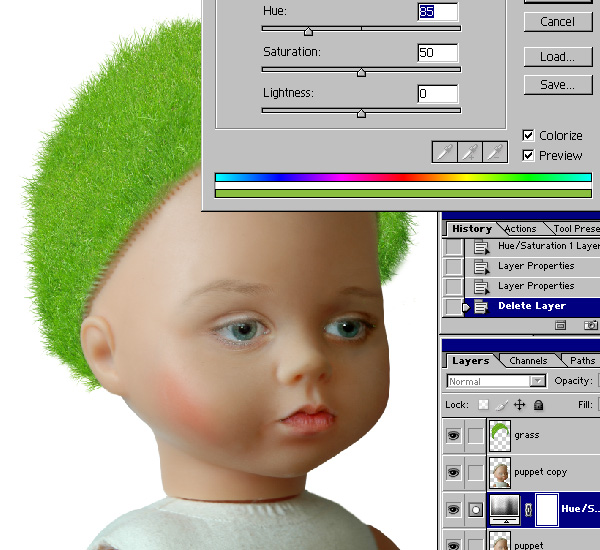Switch to the Channels tab
Image resolution: width=600 pixels, height=550 pixels.
click(x=528, y=361)
